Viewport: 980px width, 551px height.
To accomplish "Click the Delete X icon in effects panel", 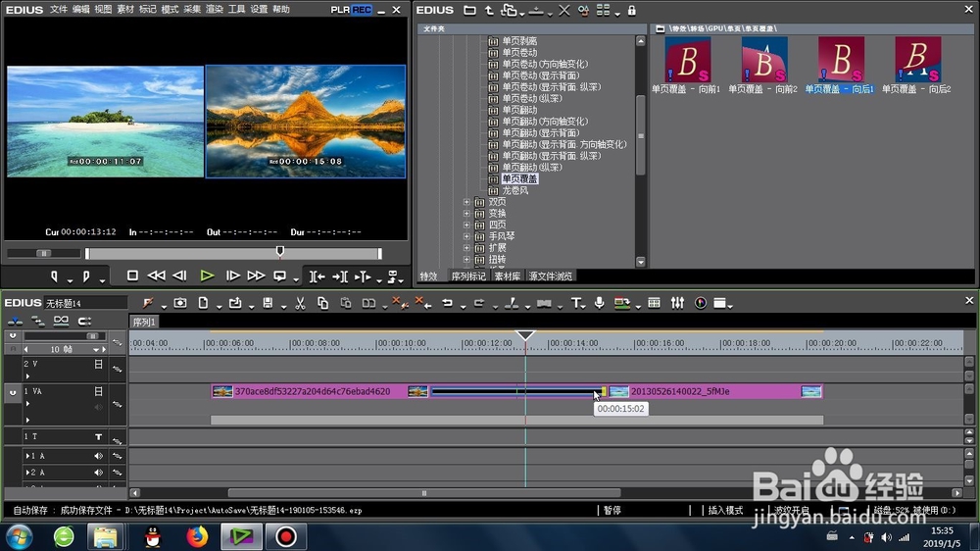I will (x=563, y=10).
